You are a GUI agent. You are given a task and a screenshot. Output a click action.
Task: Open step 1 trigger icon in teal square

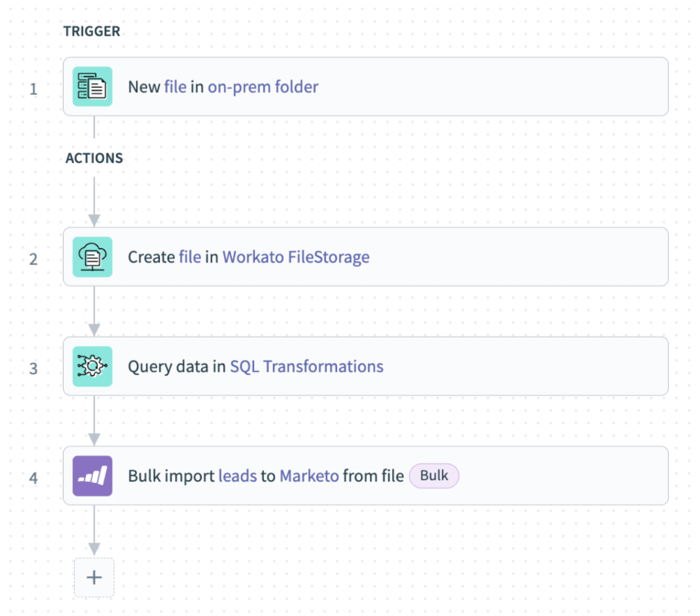[x=92, y=86]
